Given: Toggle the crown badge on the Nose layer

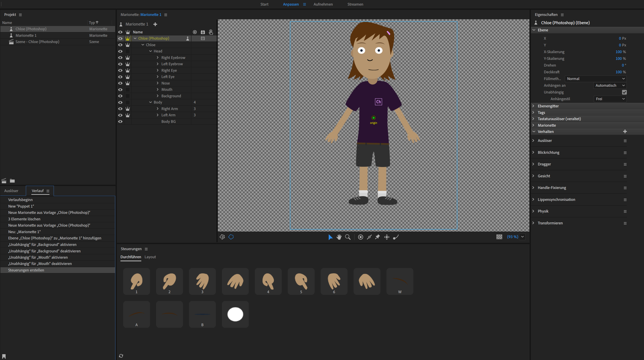Looking at the screenshot, I should 128,83.
